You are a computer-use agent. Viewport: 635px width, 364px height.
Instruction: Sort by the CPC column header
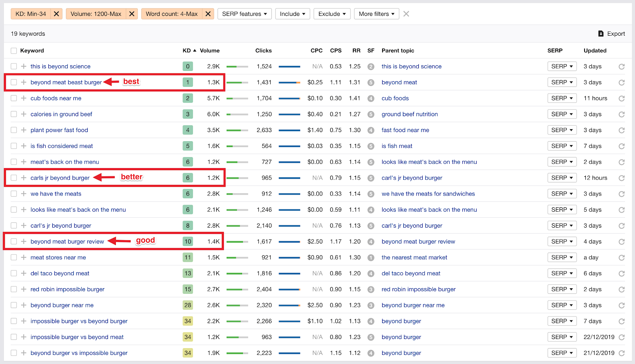point(317,51)
